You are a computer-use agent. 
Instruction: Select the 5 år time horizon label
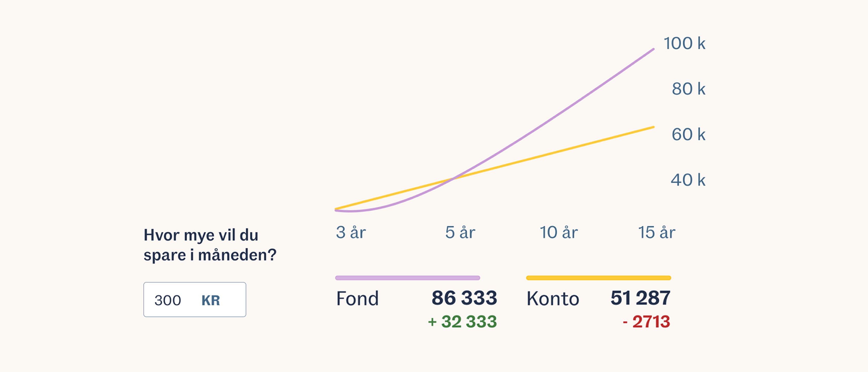(460, 232)
